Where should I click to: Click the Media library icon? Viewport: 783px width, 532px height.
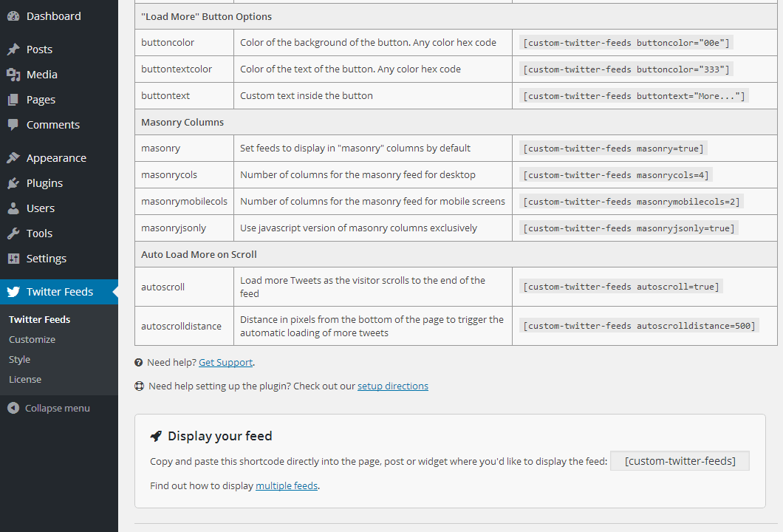13,75
